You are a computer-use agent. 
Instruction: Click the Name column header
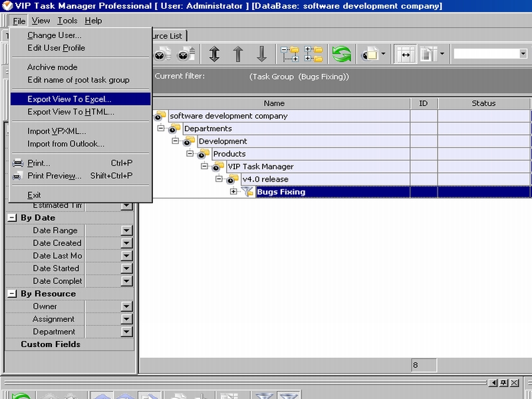tap(274, 103)
